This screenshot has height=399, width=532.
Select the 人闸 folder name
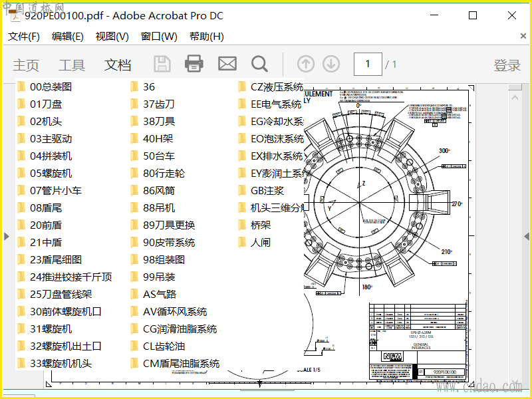pos(261,243)
